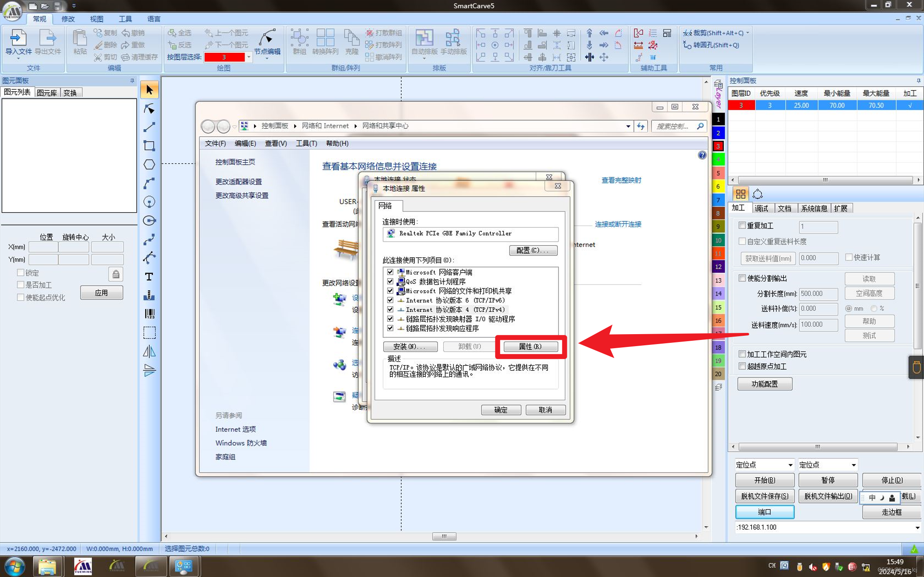Select the purple layer 12 color swatch
924x577 pixels.
[x=718, y=267]
